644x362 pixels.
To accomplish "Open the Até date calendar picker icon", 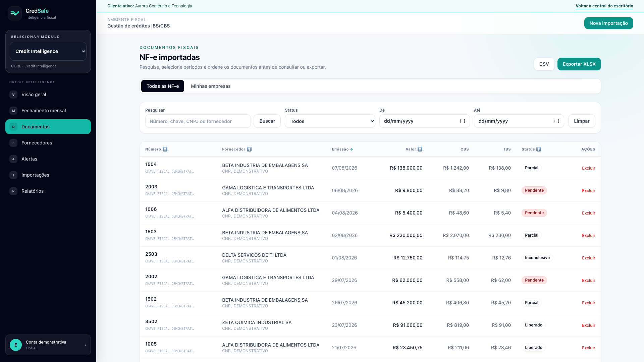I will tap(557, 121).
